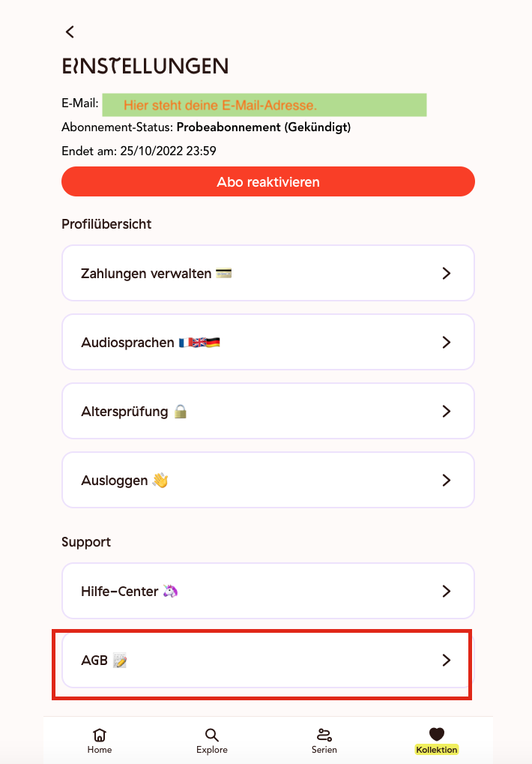This screenshot has height=764, width=532.
Task: Click the highlighted e-mail address field
Action: (265, 105)
